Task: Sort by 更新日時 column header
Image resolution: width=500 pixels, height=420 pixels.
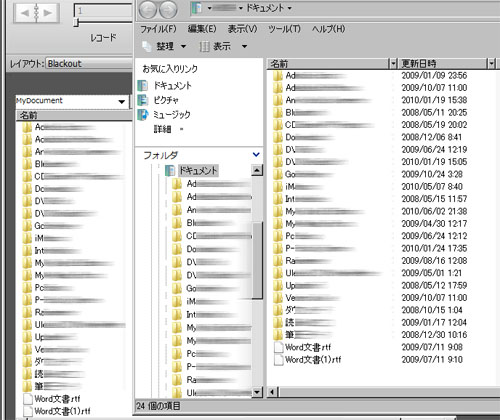Action: point(443,63)
